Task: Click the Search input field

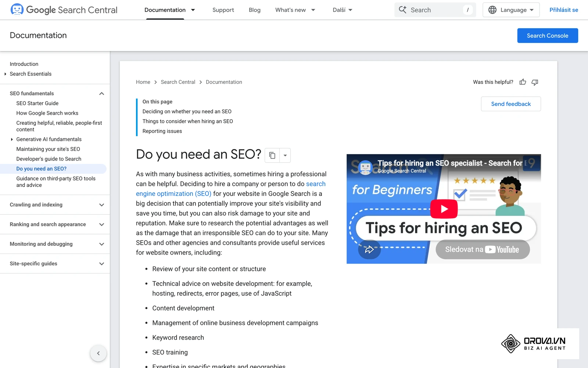Action: tap(435, 10)
